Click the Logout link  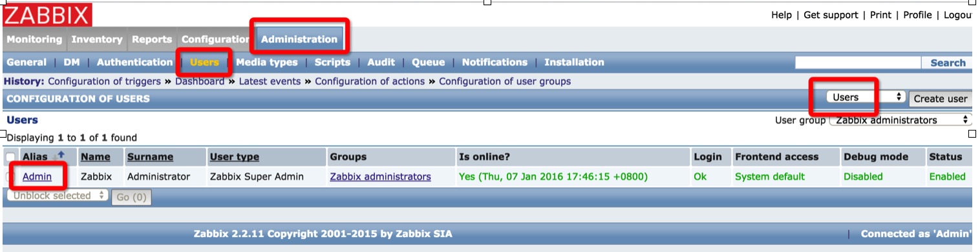(958, 15)
